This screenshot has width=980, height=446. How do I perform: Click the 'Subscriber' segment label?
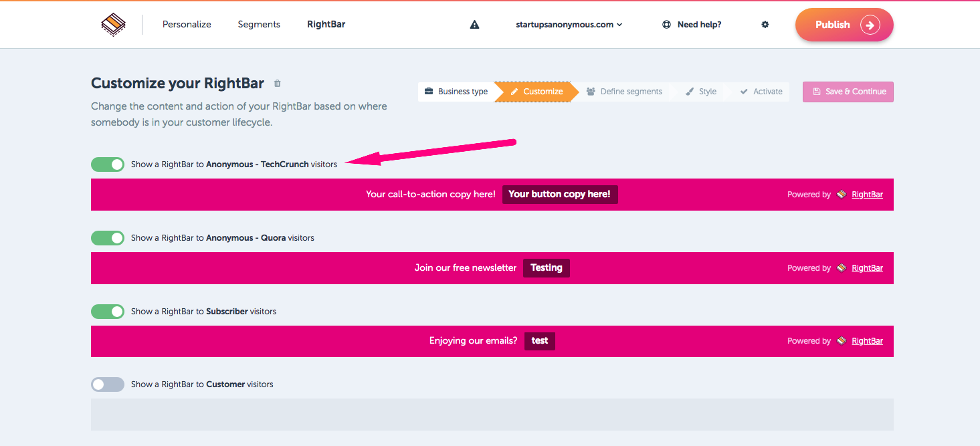pos(227,312)
